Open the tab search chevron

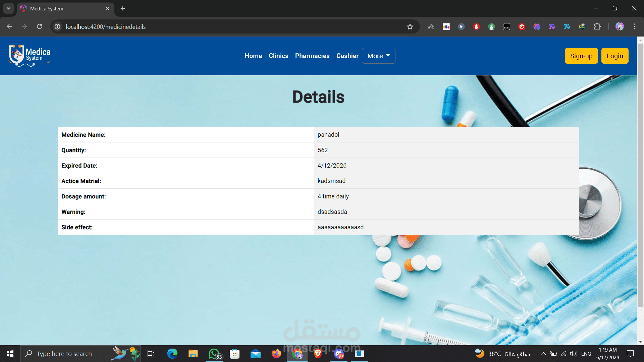[x=8, y=8]
